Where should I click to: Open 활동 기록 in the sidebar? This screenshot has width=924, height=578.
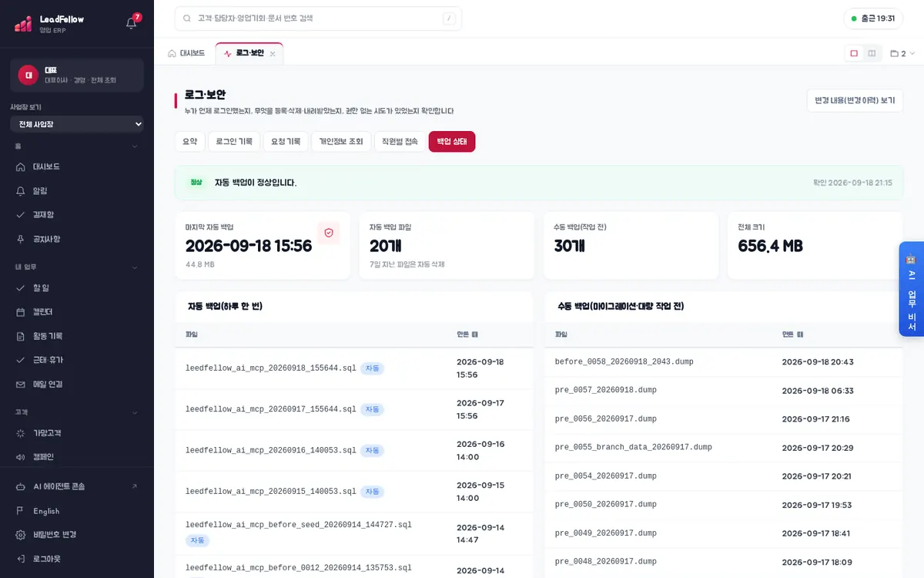77,336
